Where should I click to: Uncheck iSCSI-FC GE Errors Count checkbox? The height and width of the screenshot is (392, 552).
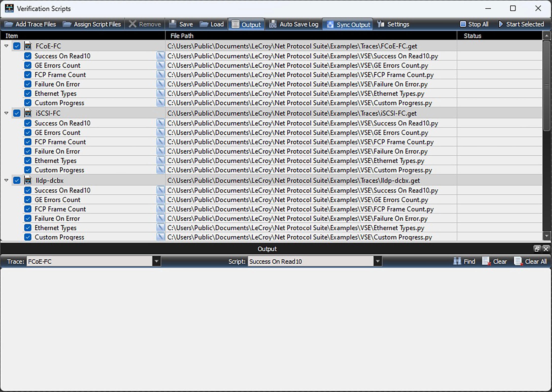tap(28, 133)
